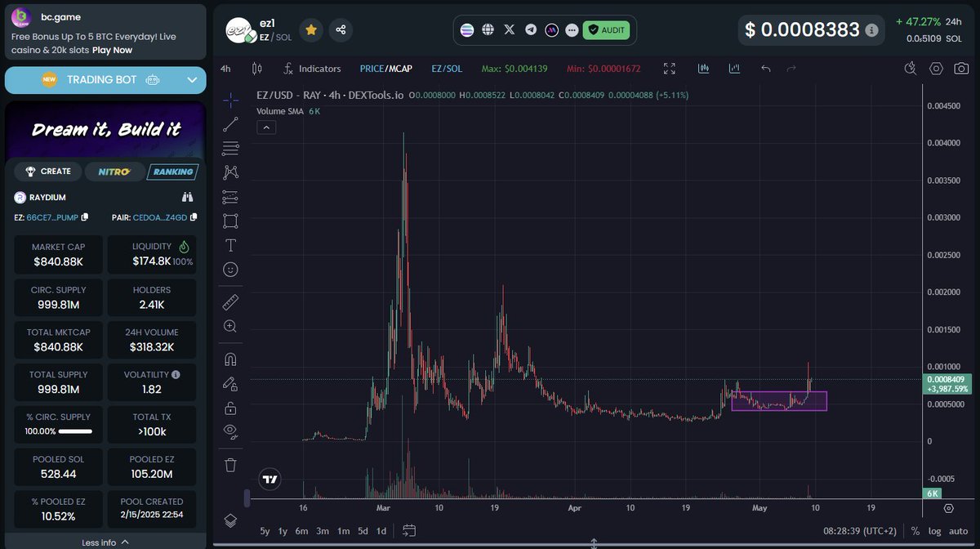This screenshot has width=980, height=549.
Task: Click the share icon next to ez1
Action: 341,29
